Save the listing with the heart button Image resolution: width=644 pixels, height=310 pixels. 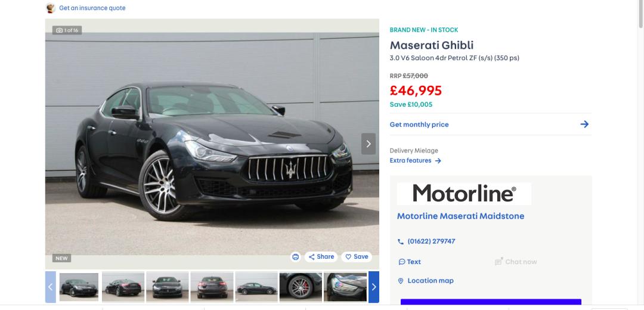point(357,257)
